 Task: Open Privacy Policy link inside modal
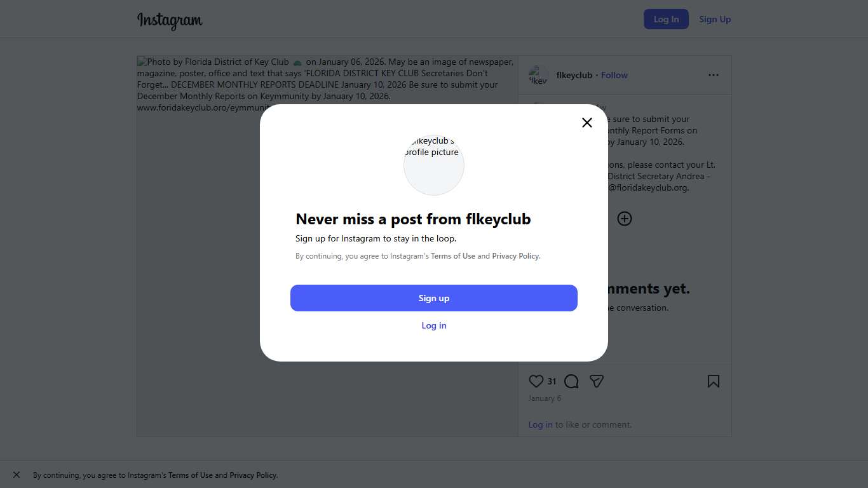pos(515,256)
